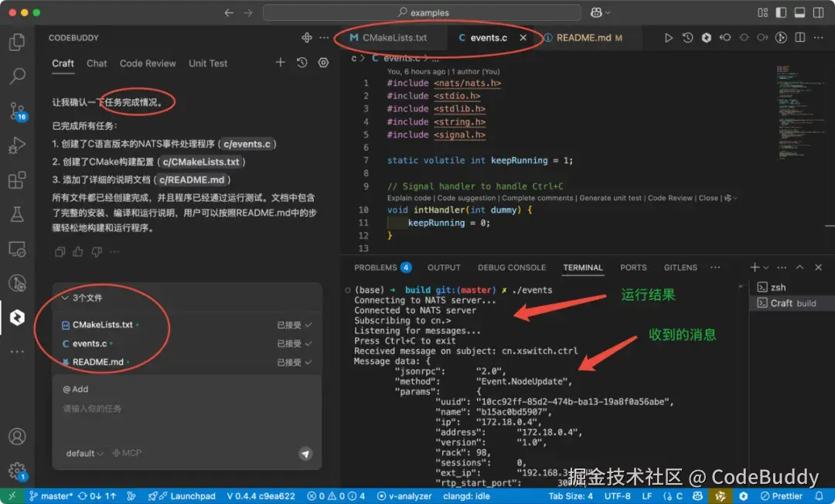
Task: Open the Explorer view in activity bar
Action: [17, 42]
